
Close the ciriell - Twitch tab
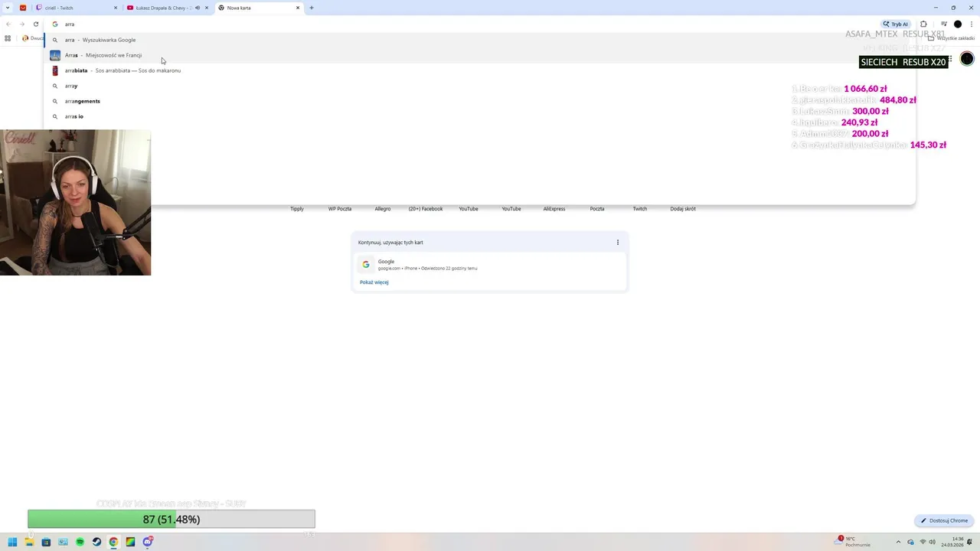click(x=116, y=8)
